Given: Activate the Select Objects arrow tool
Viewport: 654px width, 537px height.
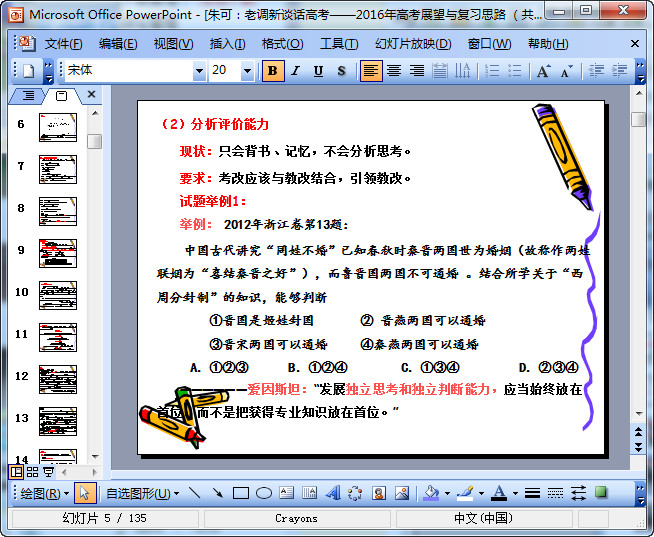Looking at the screenshot, I should click(x=85, y=494).
